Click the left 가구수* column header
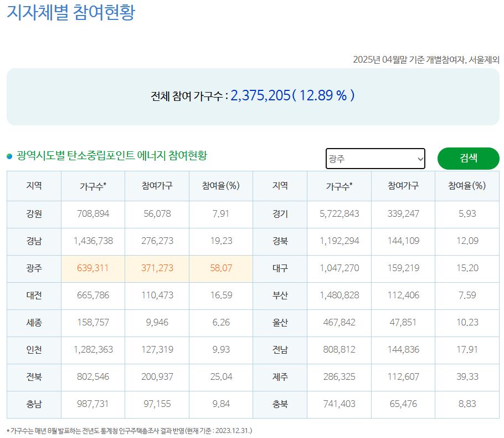Image resolution: width=504 pixels, height=438 pixels. 93,186
